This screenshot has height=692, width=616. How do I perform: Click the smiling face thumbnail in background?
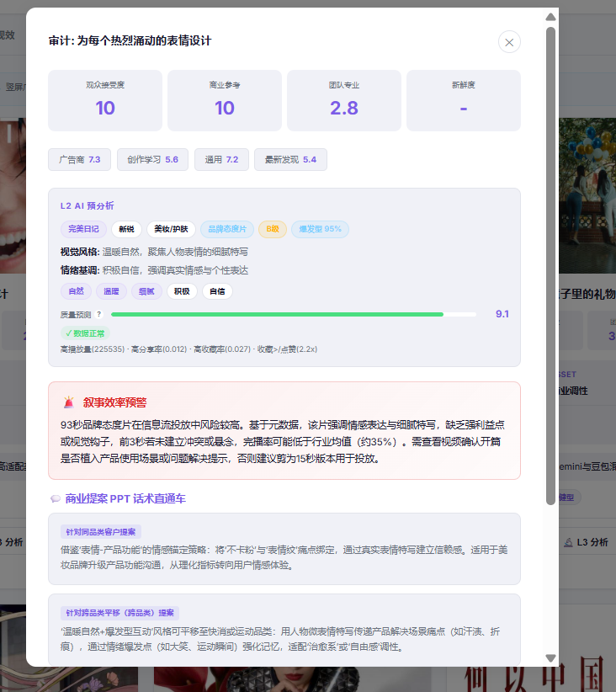pyautogui.click(x=13, y=195)
